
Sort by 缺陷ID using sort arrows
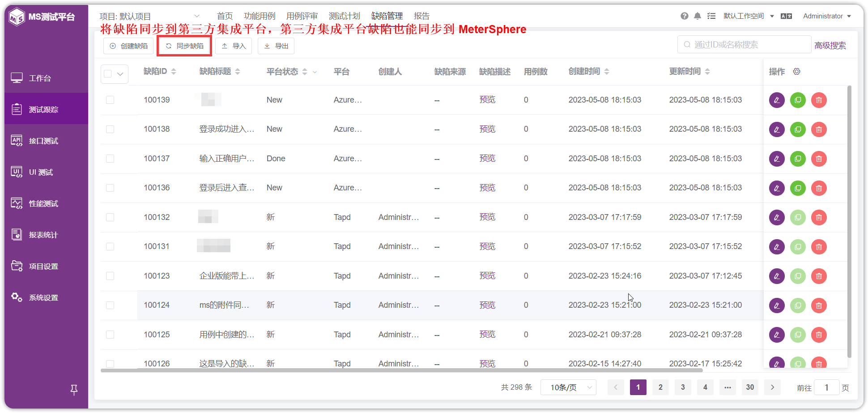coord(174,72)
